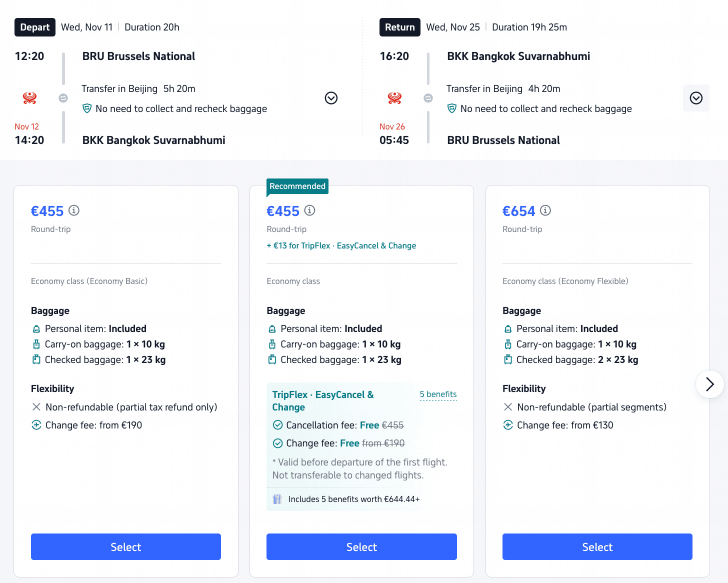Click shield icon beside return baggage notice
Viewport: 728px width, 583px height.
pyautogui.click(x=451, y=108)
